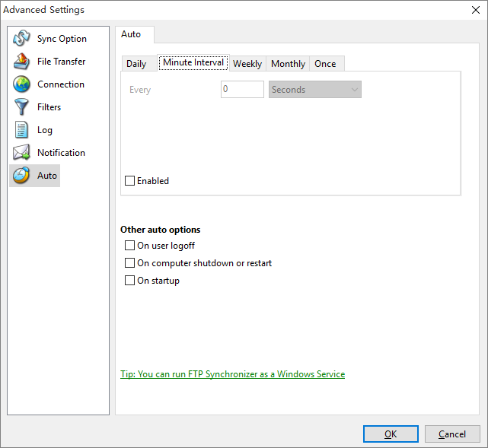Open the Log label in sidebar
This screenshot has height=448, width=488.
click(45, 130)
